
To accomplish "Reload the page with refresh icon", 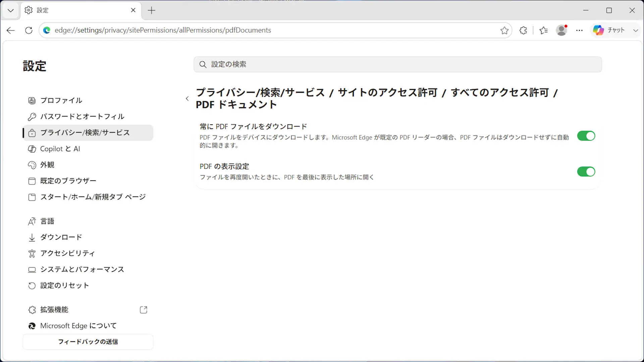I will tap(29, 30).
